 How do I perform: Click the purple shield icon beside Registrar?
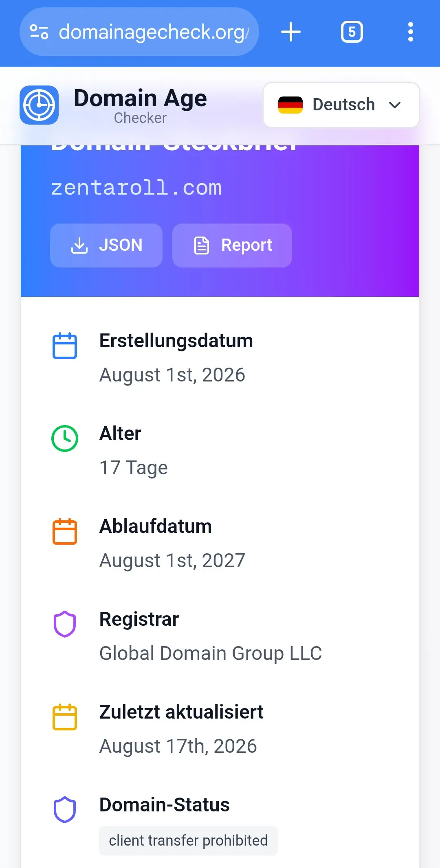[65, 624]
